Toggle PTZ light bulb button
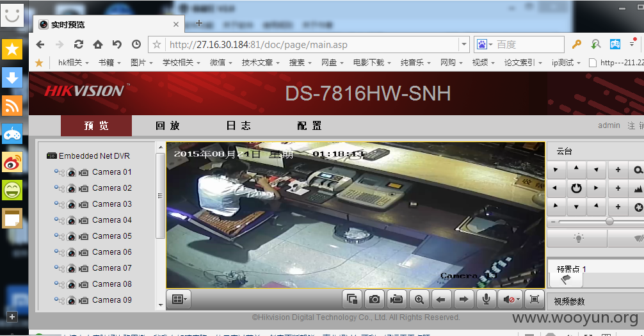This screenshot has width=644, height=336. tap(577, 238)
